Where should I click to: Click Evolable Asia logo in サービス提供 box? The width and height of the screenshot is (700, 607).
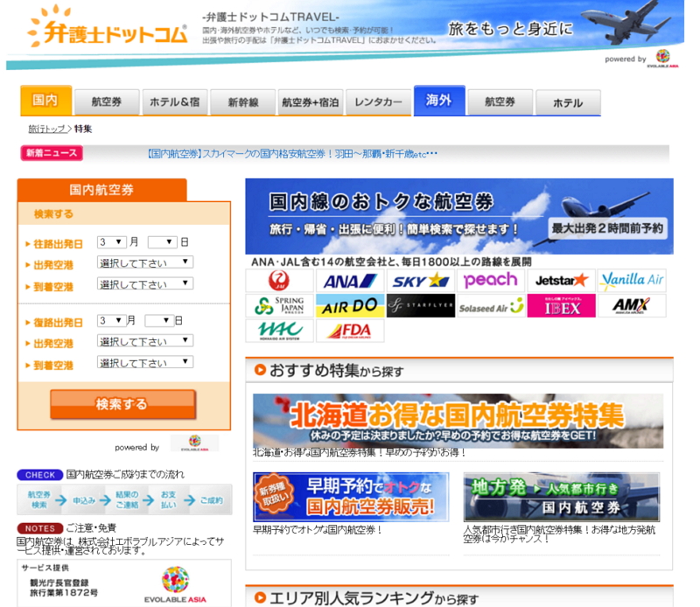pos(175,584)
